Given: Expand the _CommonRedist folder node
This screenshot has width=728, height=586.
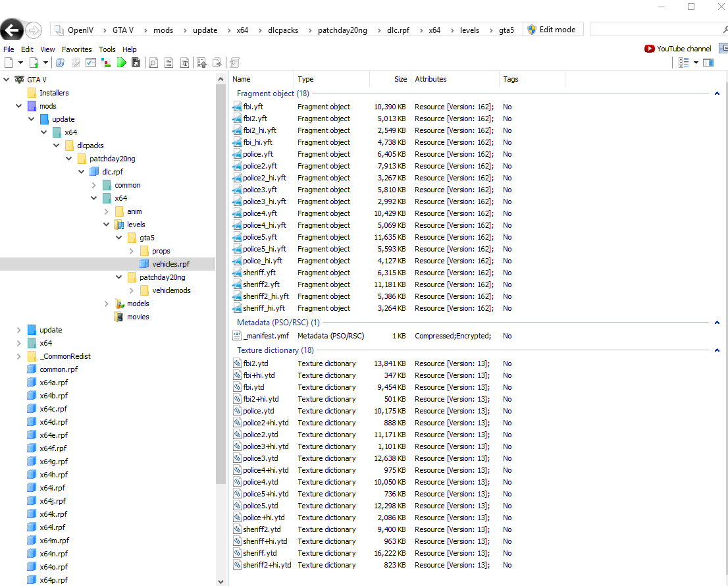Looking at the screenshot, I should click(19, 357).
